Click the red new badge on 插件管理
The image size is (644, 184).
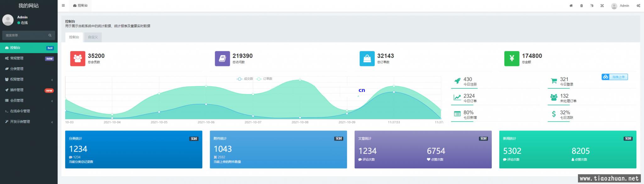(49, 91)
